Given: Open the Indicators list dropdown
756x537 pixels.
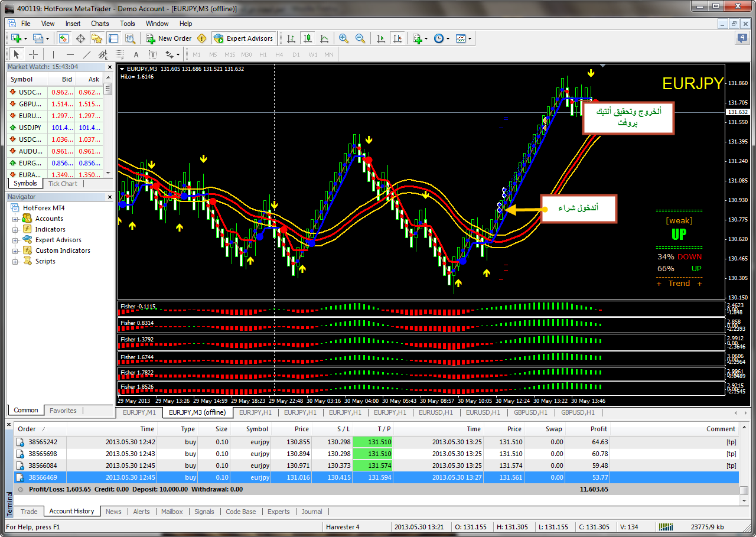Looking at the screenshot, I should 420,38.
